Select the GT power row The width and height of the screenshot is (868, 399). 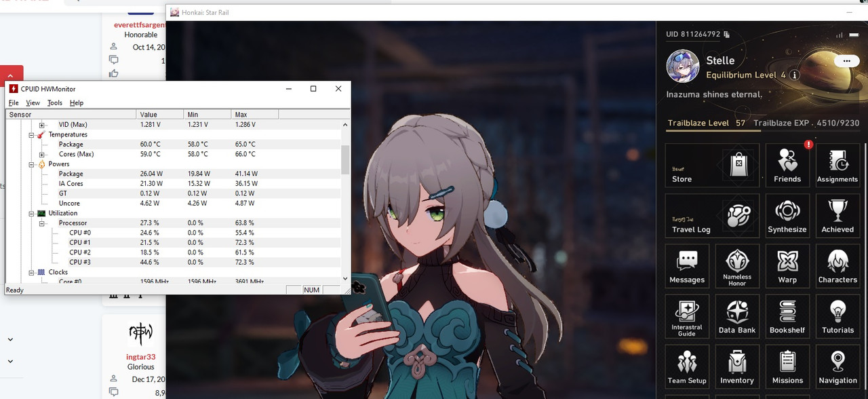click(x=173, y=193)
